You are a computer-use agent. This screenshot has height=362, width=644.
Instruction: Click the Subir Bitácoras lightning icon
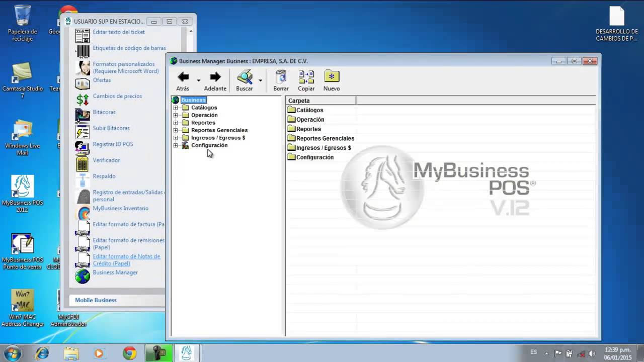(x=83, y=132)
